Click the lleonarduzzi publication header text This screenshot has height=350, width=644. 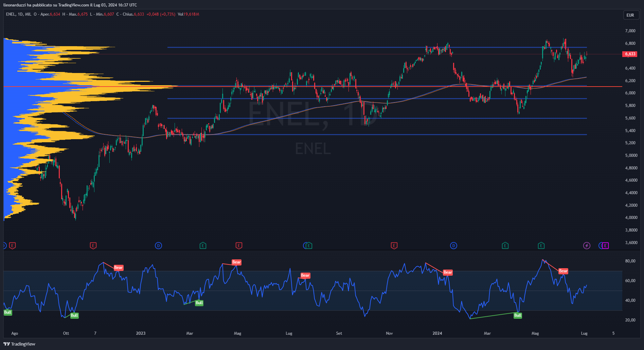(70, 5)
